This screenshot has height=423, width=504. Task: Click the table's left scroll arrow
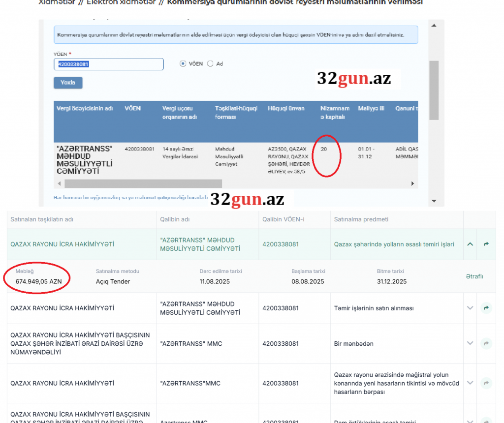click(x=59, y=184)
